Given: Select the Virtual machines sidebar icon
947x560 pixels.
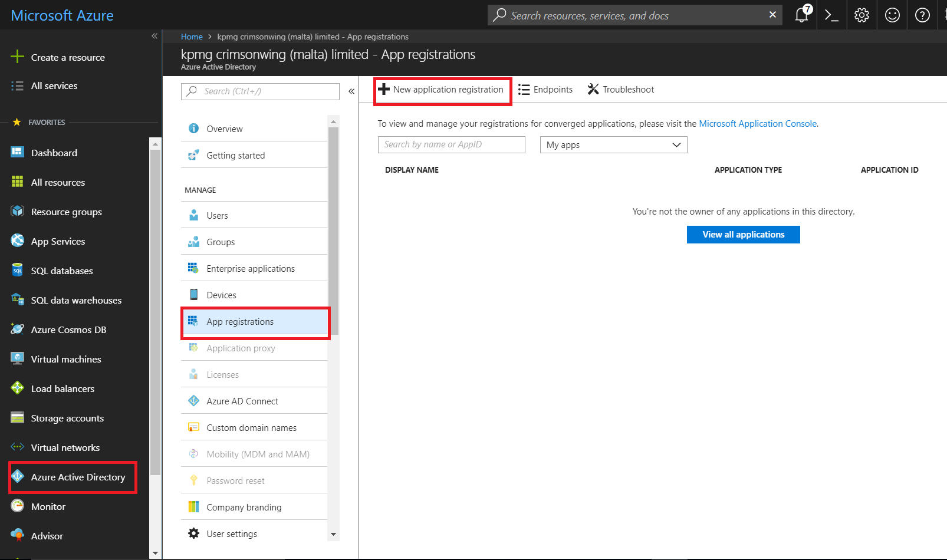Looking at the screenshot, I should pos(17,358).
